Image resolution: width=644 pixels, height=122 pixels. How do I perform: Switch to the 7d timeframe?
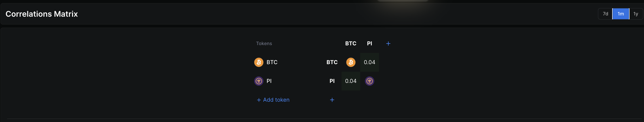[605, 14]
